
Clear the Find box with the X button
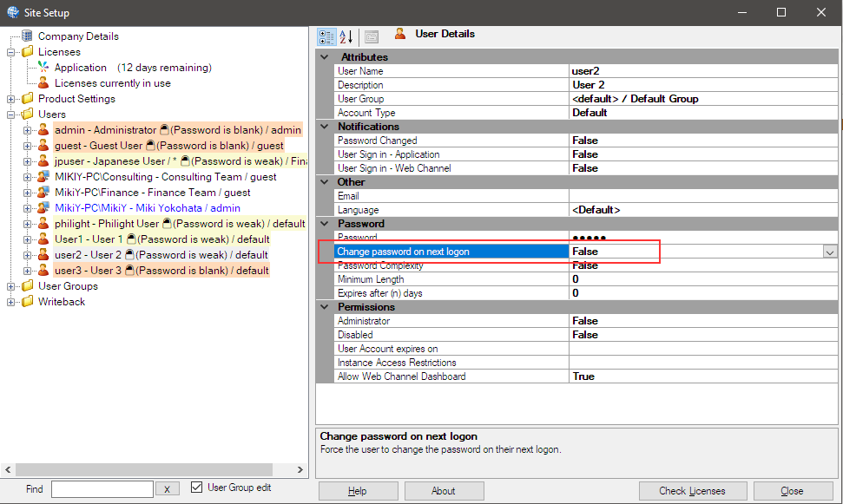click(x=168, y=489)
